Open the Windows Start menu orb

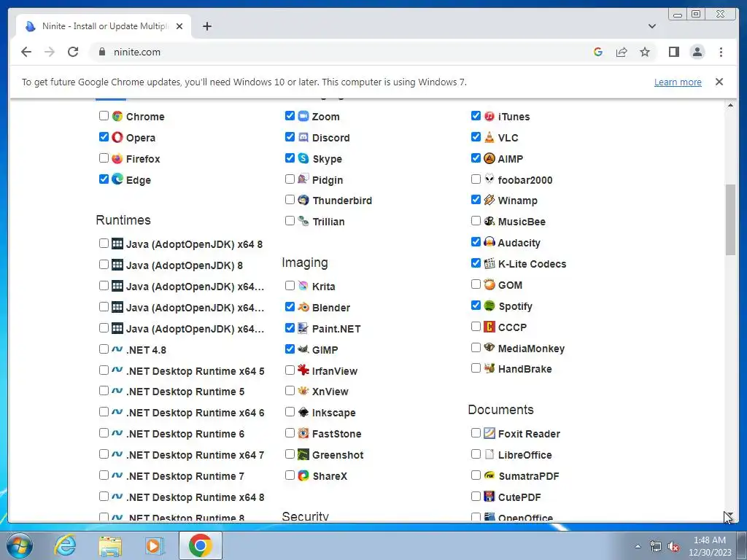[20, 545]
